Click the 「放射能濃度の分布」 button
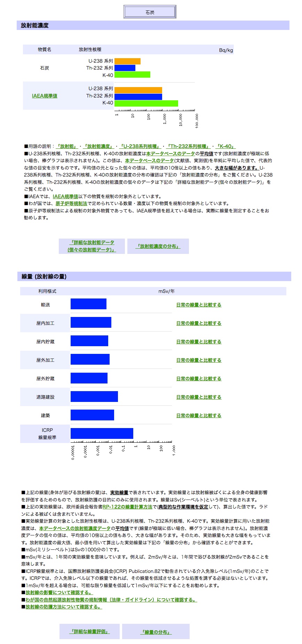 pos(158,246)
